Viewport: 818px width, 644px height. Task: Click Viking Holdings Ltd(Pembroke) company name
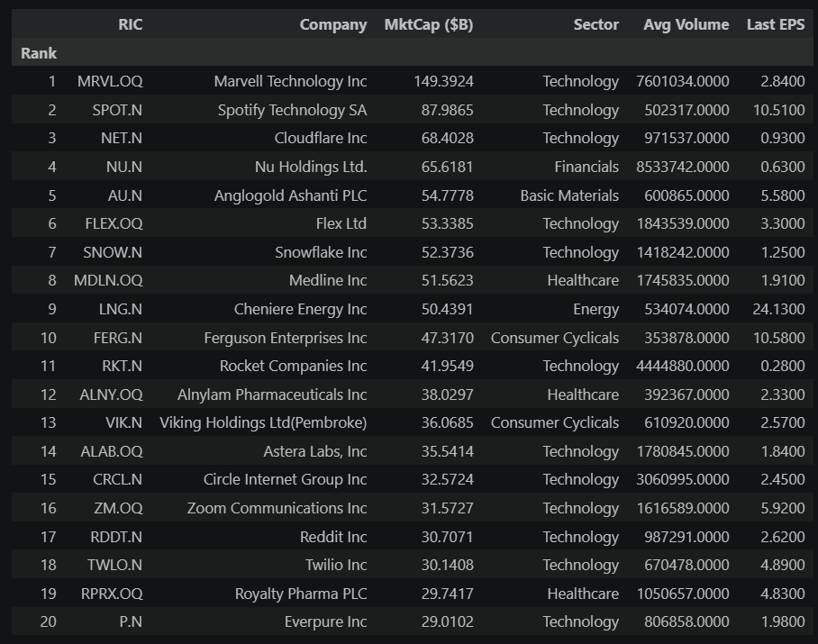[263, 423]
